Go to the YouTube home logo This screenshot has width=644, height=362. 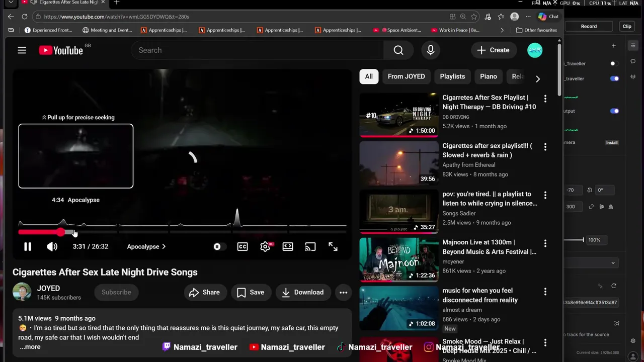click(x=61, y=50)
